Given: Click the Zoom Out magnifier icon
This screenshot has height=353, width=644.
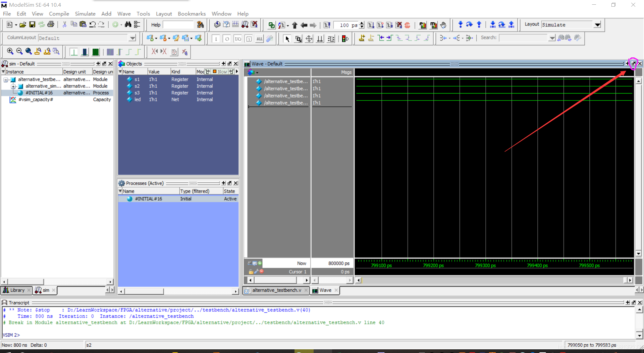Looking at the screenshot, I should pos(19,51).
